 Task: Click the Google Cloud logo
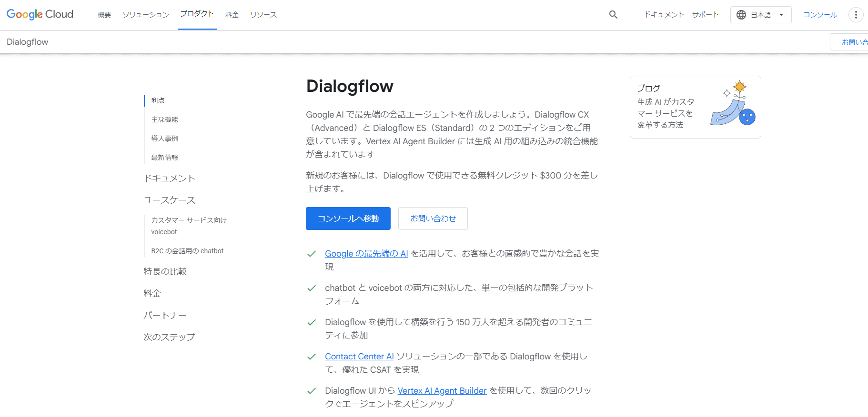pyautogui.click(x=40, y=14)
